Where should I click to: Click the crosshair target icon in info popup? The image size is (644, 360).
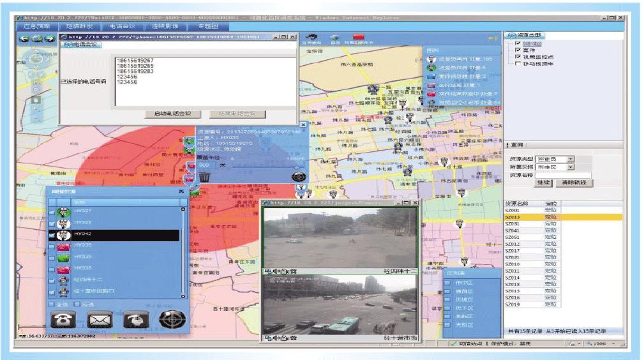[x=299, y=177]
